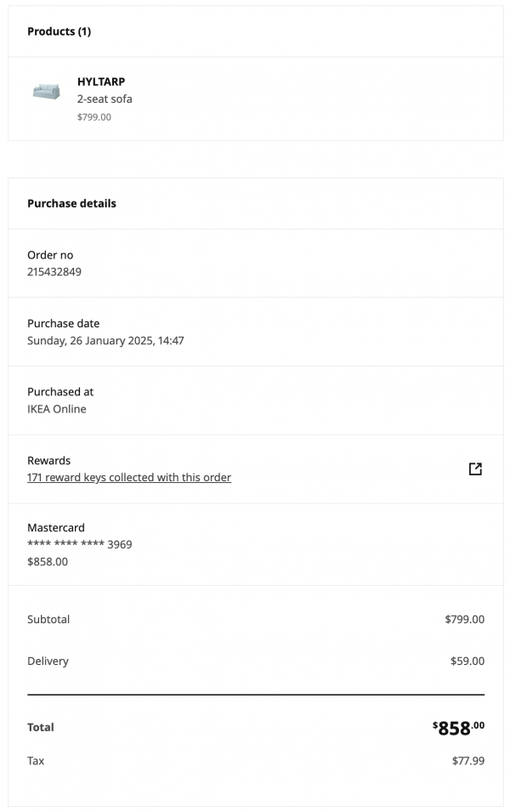
Task: Click the $77.99 tax amount
Action: pyautogui.click(x=467, y=761)
